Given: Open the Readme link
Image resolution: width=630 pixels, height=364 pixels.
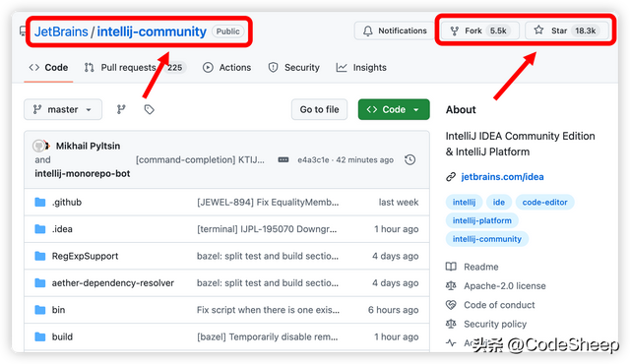Looking at the screenshot, I should (481, 267).
